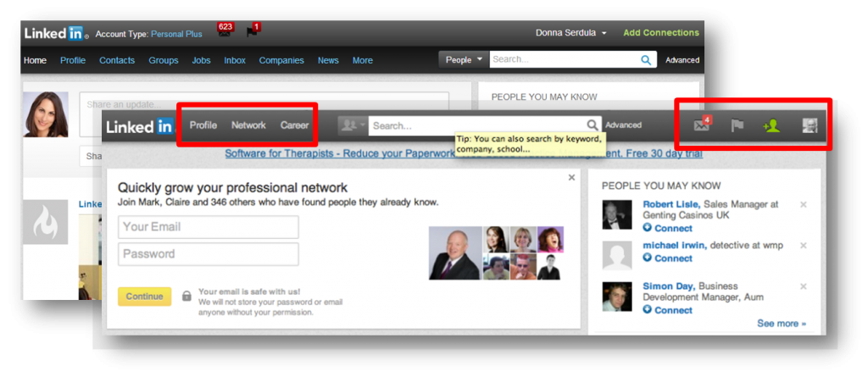Focus the back window search field

tap(565, 60)
